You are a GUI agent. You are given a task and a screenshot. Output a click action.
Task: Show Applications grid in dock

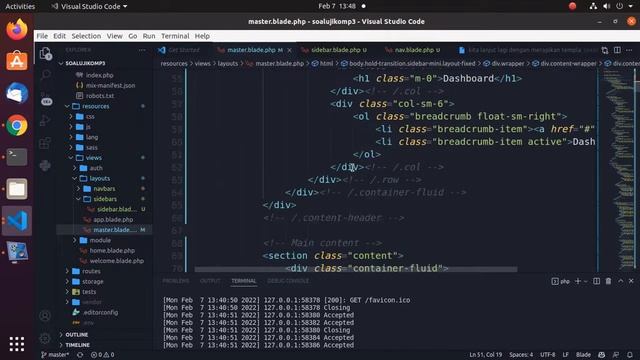(17, 344)
